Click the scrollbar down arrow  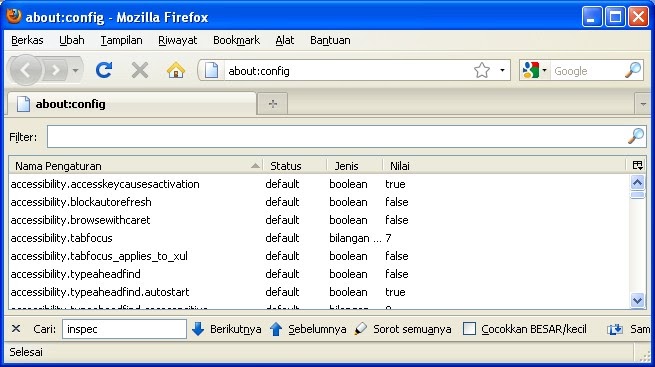tap(637, 300)
